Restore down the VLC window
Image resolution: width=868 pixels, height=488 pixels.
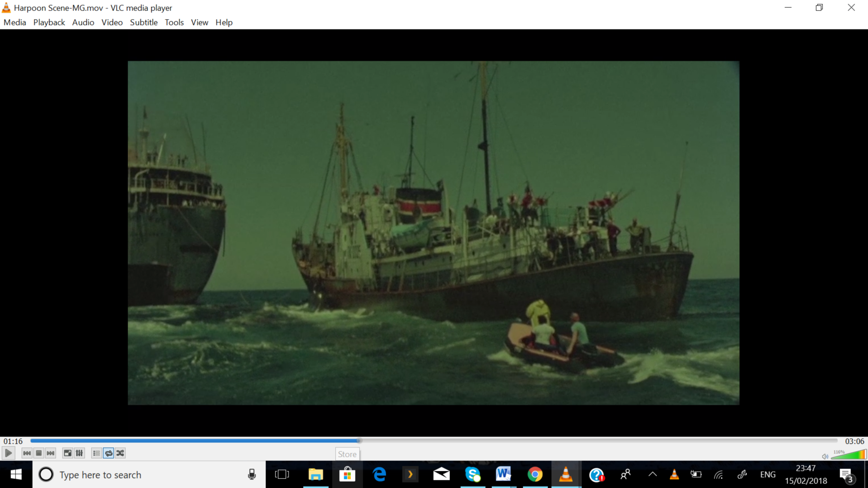pos(819,8)
